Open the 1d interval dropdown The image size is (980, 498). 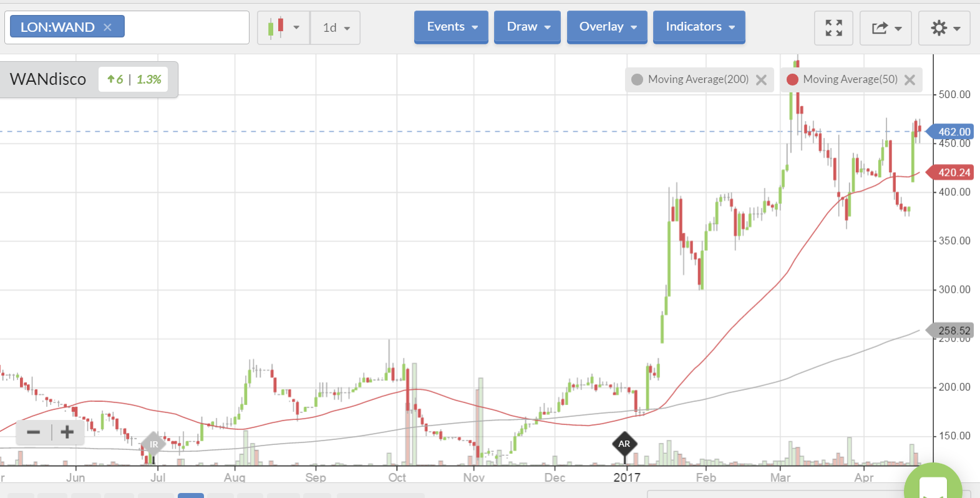coord(336,27)
